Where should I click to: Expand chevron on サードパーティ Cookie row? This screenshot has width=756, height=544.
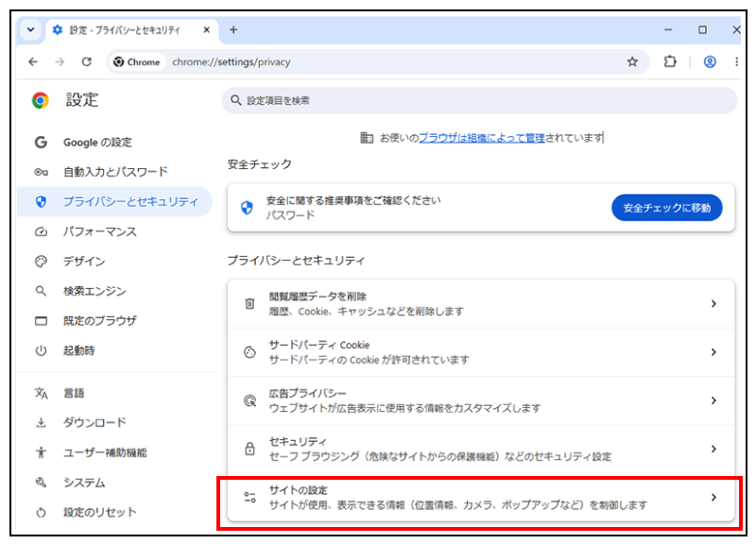tap(713, 352)
